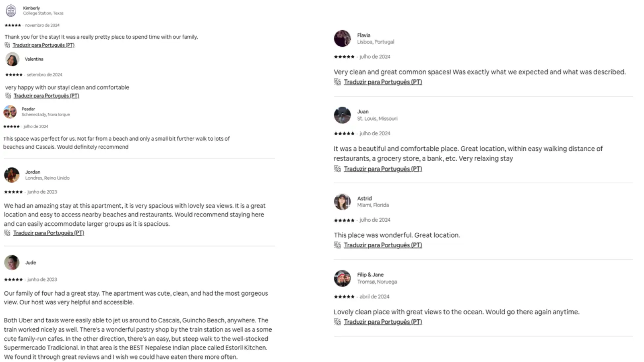Screen dimensions: 644x362
Task: Click Peadar's profile photo
Action: pyautogui.click(x=10, y=112)
